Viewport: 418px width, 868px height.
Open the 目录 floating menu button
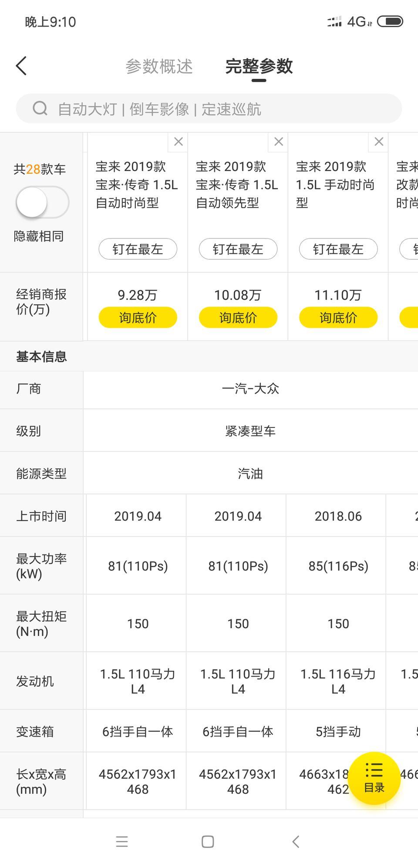(x=374, y=778)
